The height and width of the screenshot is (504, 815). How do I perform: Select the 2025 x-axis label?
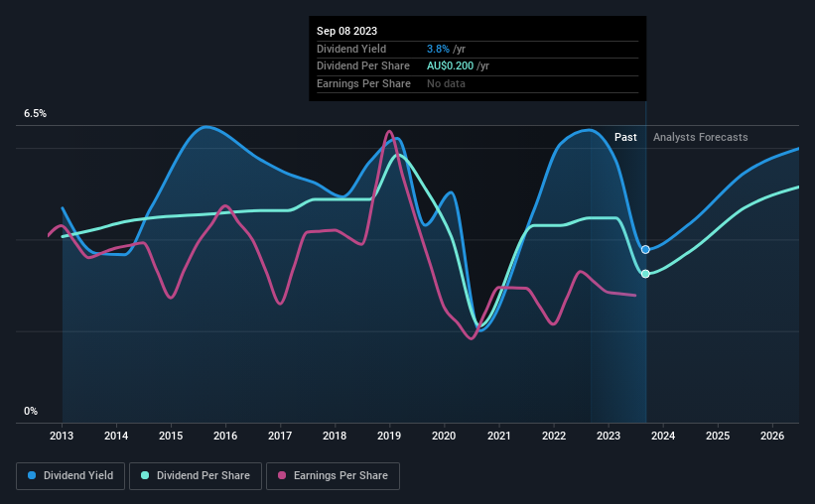718,436
